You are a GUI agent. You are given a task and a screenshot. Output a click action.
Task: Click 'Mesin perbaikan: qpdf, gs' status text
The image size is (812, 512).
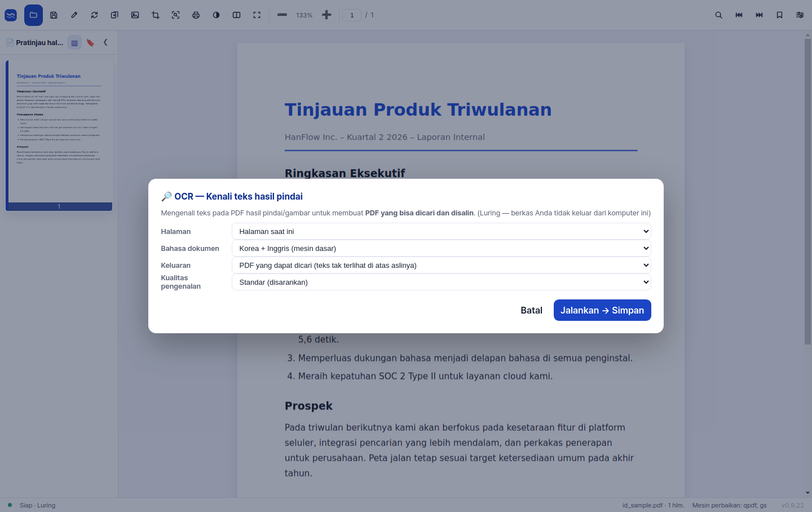[x=730, y=505]
